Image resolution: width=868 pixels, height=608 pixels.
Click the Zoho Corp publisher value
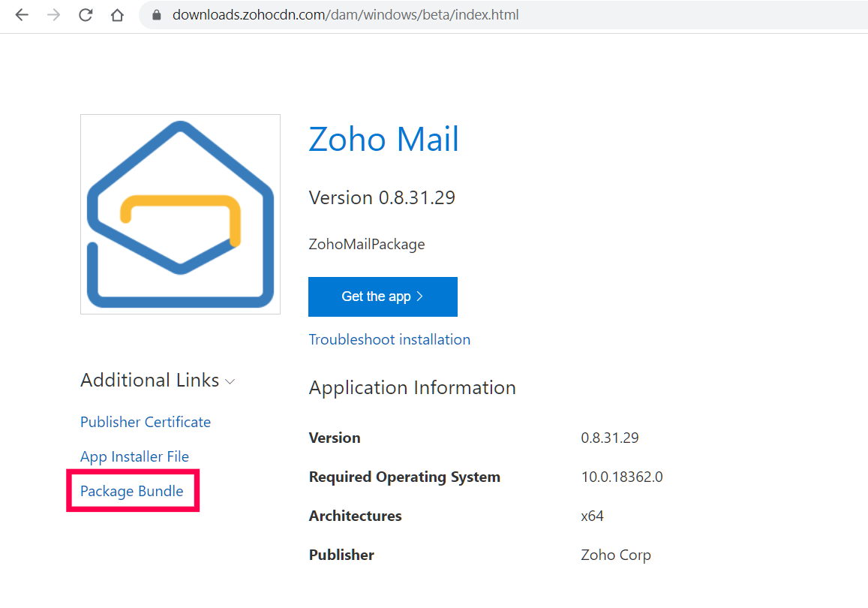pos(615,555)
